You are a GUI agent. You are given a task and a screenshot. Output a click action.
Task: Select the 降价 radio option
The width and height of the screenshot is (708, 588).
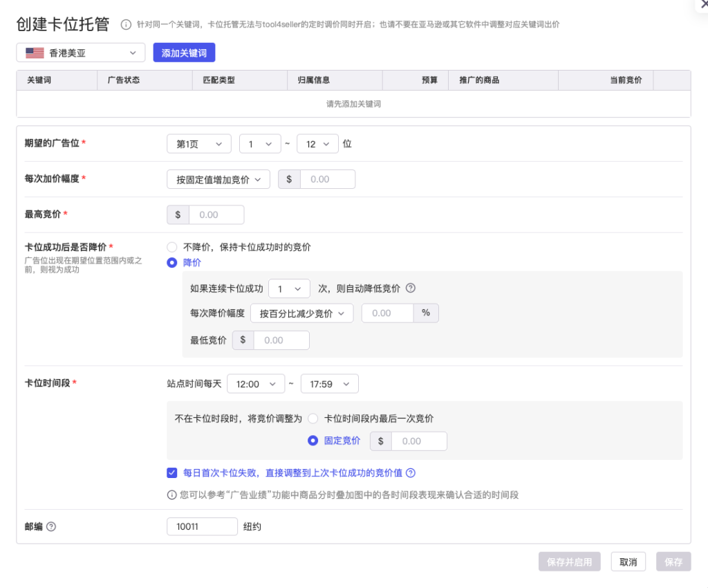[x=171, y=262]
